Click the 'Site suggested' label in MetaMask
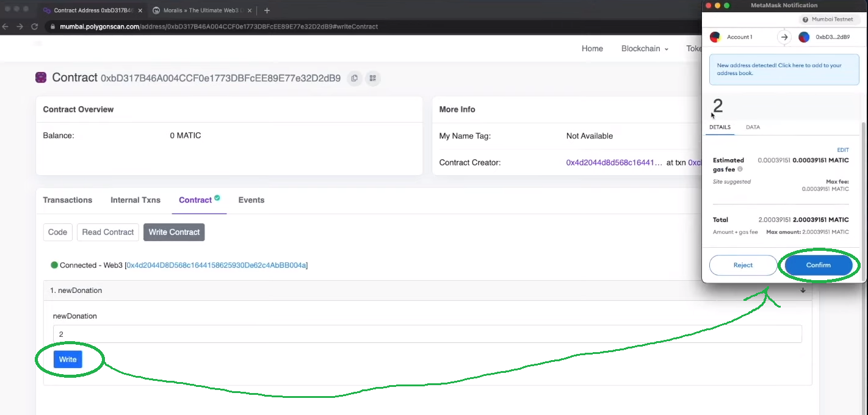 tap(732, 182)
